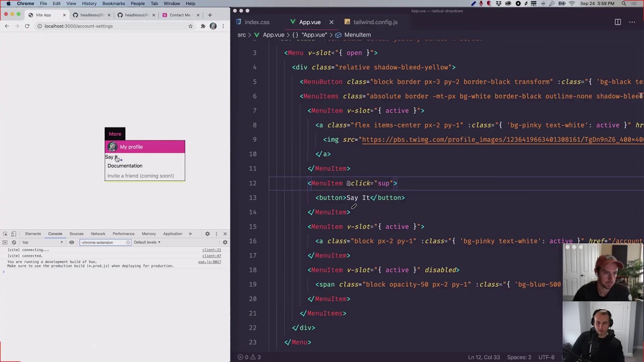Open Chrome's three-dot menu
The height and width of the screenshot is (362, 644).
pos(223,26)
